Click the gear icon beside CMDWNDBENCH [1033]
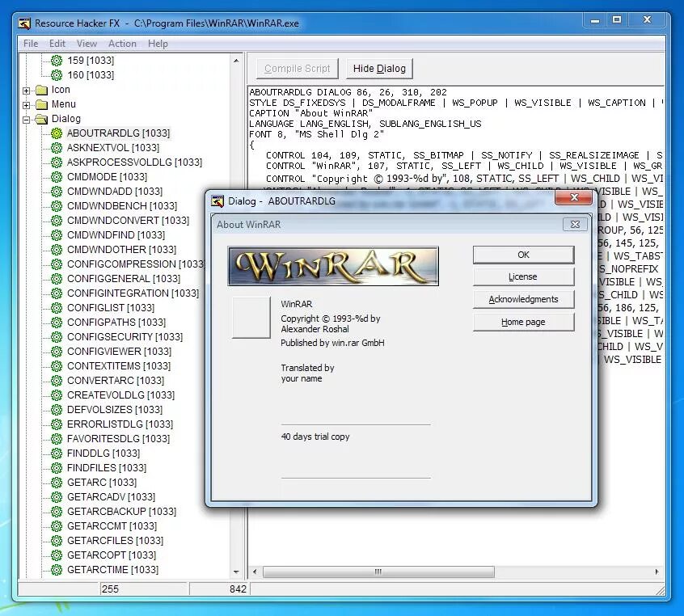684x616 pixels. tap(57, 206)
